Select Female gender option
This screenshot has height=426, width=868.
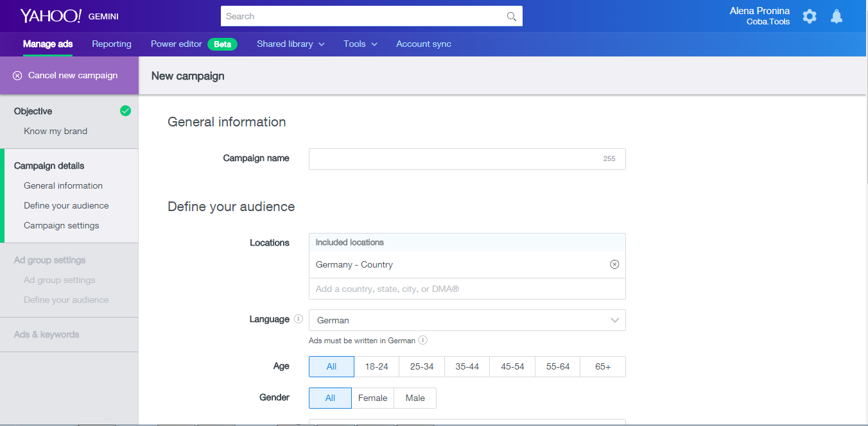(372, 398)
